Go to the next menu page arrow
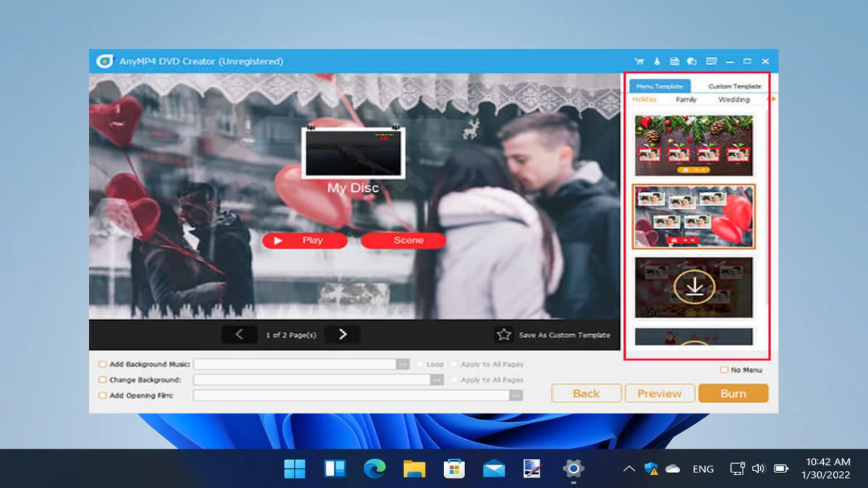 point(342,334)
